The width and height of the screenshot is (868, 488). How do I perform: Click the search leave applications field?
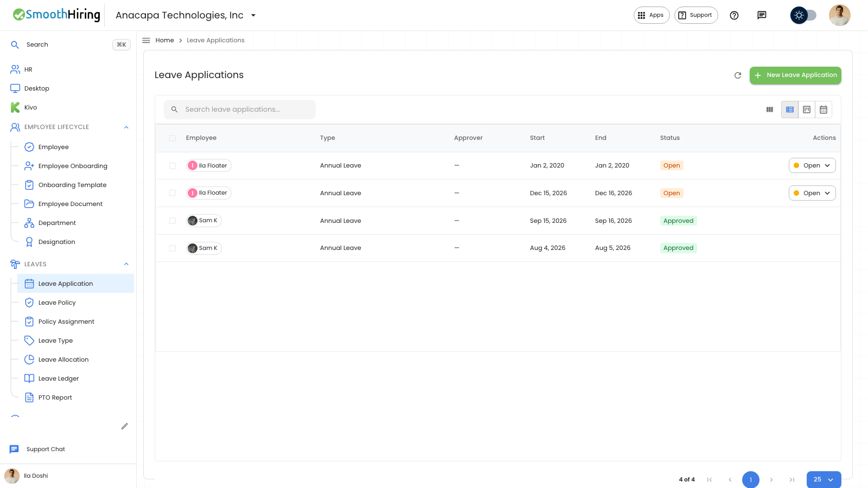tap(240, 110)
